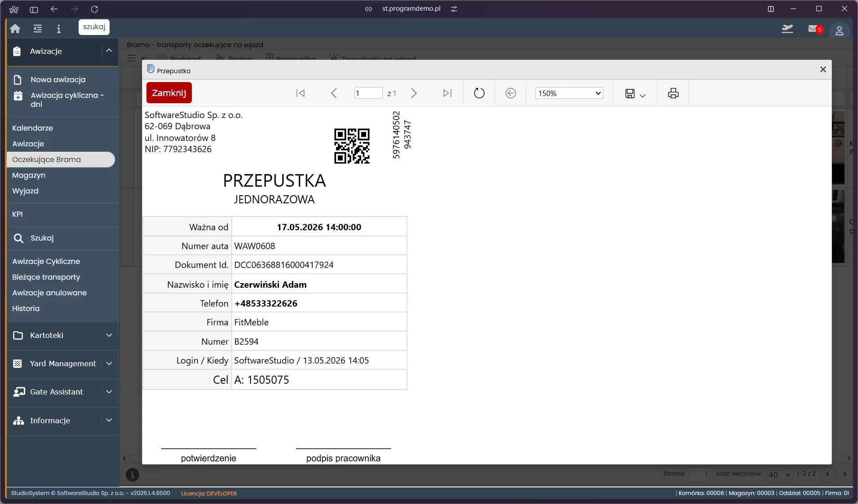Click the horizontal scrollbar left arrow
This screenshot has height=504, width=858.
pyautogui.click(x=124, y=458)
